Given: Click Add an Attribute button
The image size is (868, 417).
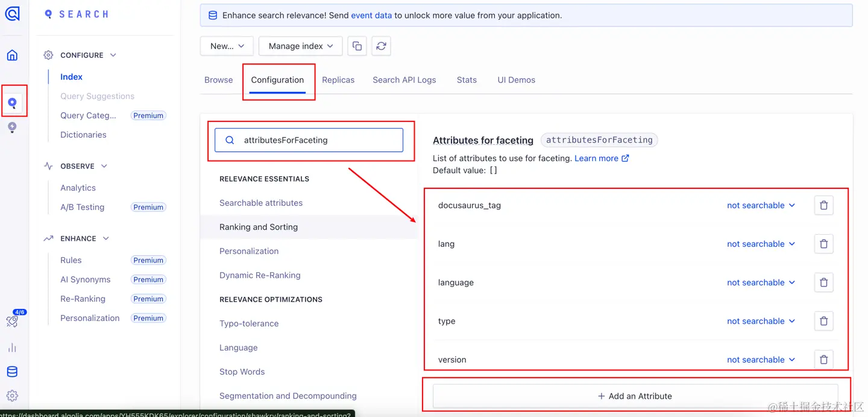Looking at the screenshot, I should point(635,396).
